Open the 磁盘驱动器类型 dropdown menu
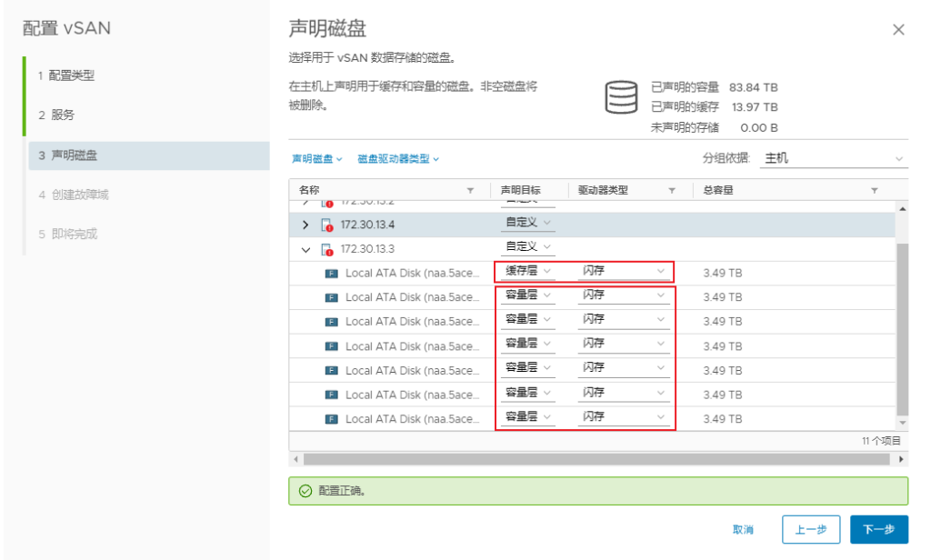The width and height of the screenshot is (931, 560). coord(398,159)
